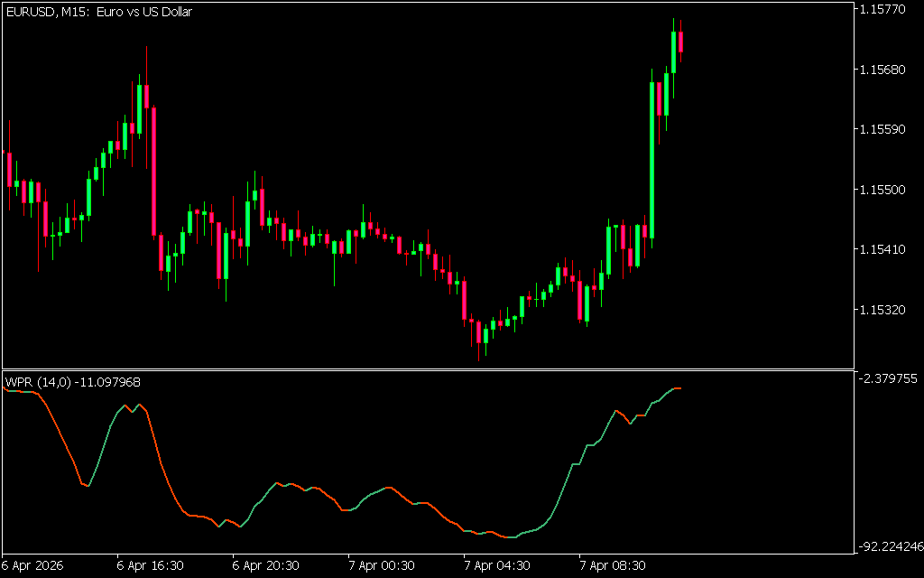Click the 1.15320 price axis label
The height and width of the screenshot is (578, 924).
[886, 310]
